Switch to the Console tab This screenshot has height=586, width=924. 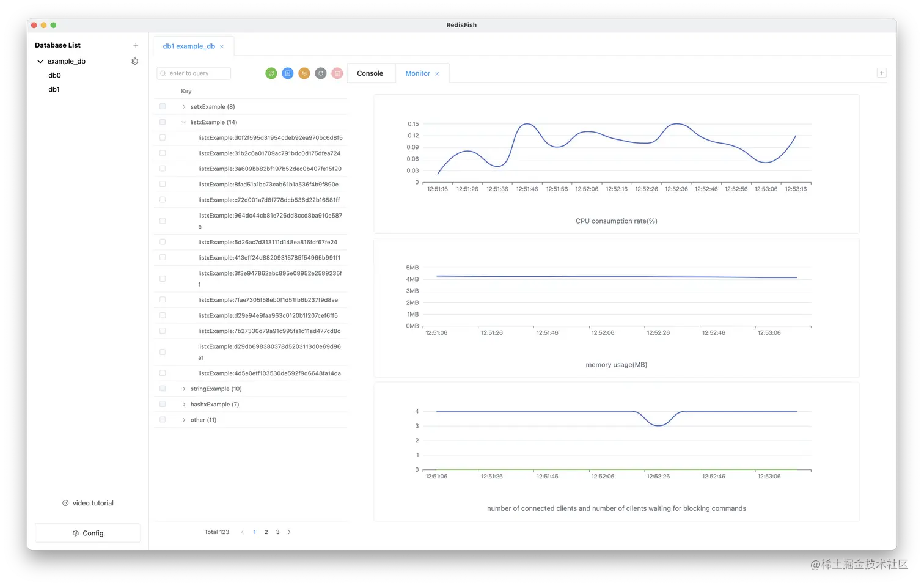(370, 73)
